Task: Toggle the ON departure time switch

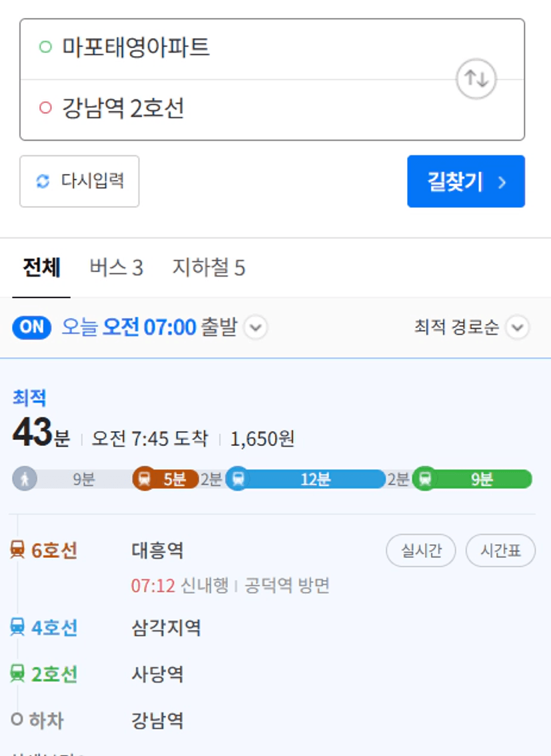Action: [32, 327]
